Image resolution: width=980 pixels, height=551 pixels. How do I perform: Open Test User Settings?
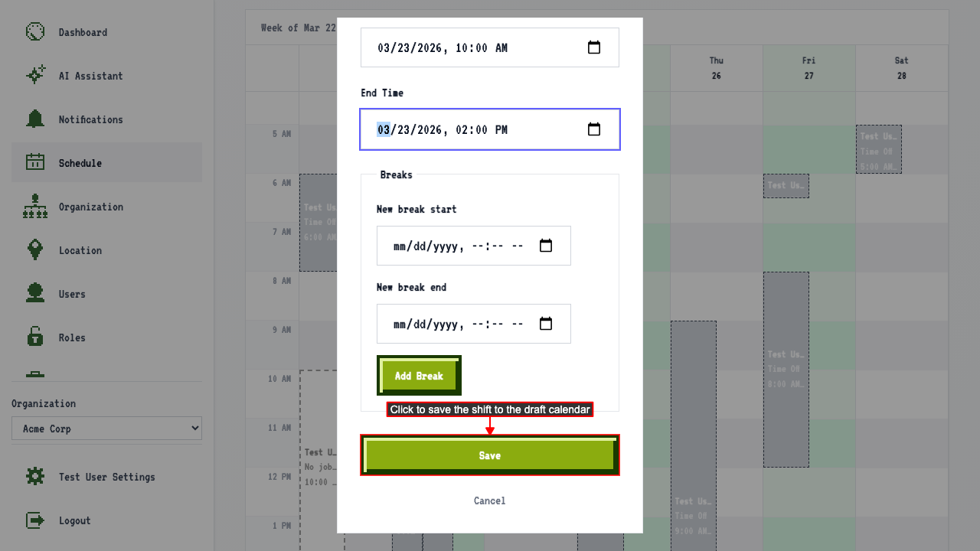point(106,477)
